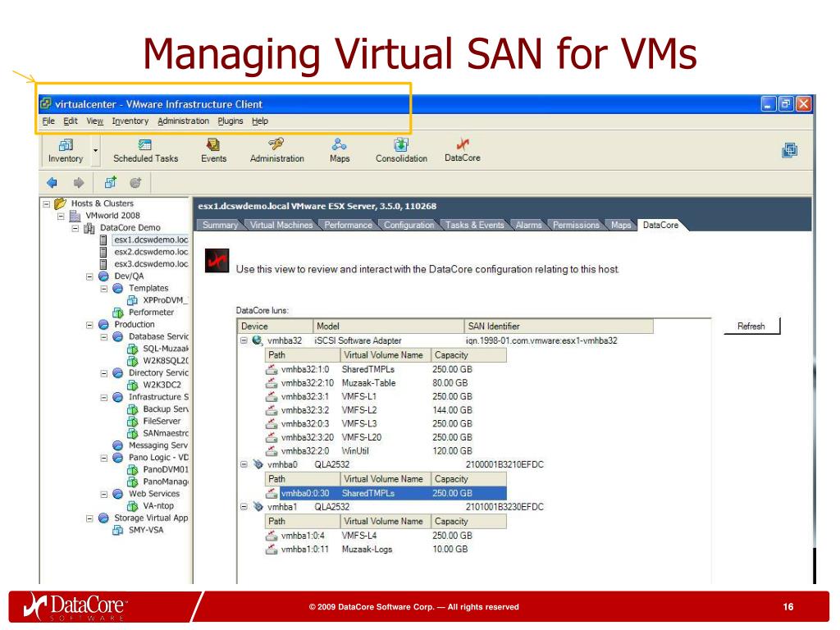This screenshot has height=630, width=840.
Task: Collapse the Production resource pool
Action: click(89, 325)
